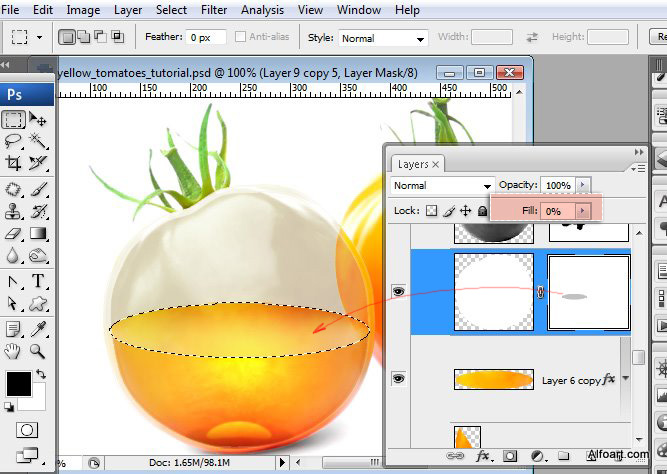Switch to the Layers tab
The image size is (667, 474).
click(x=413, y=164)
